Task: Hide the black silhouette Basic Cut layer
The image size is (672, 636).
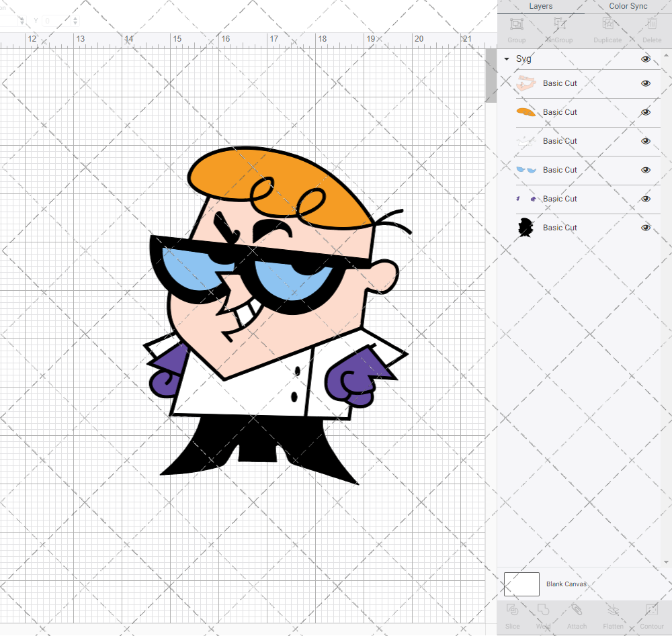Action: (645, 228)
